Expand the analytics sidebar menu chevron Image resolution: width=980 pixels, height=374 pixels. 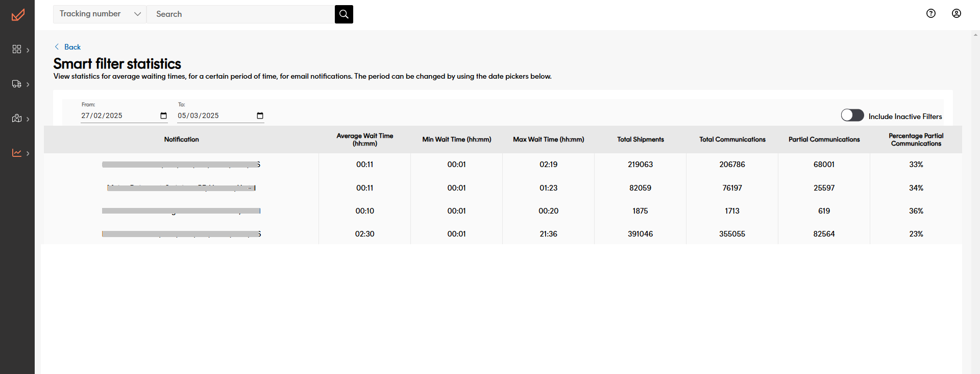[x=28, y=153]
